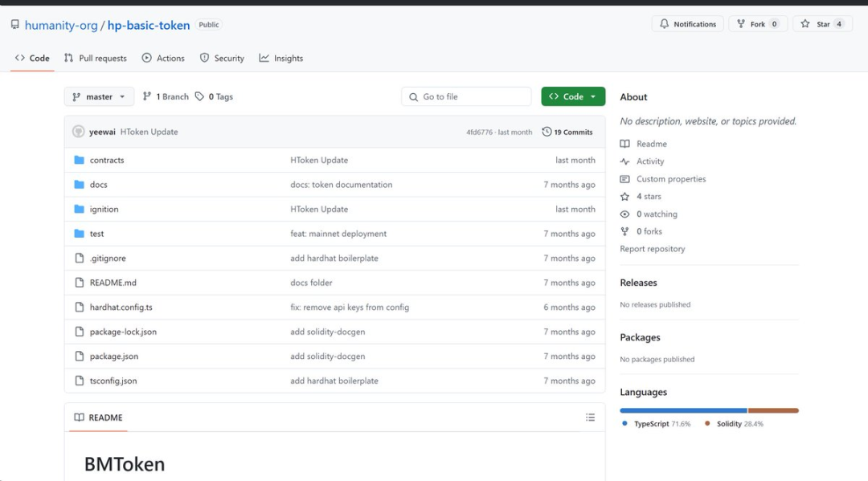Click the commits history clock icon
The height and width of the screenshot is (481, 868).
(547, 132)
